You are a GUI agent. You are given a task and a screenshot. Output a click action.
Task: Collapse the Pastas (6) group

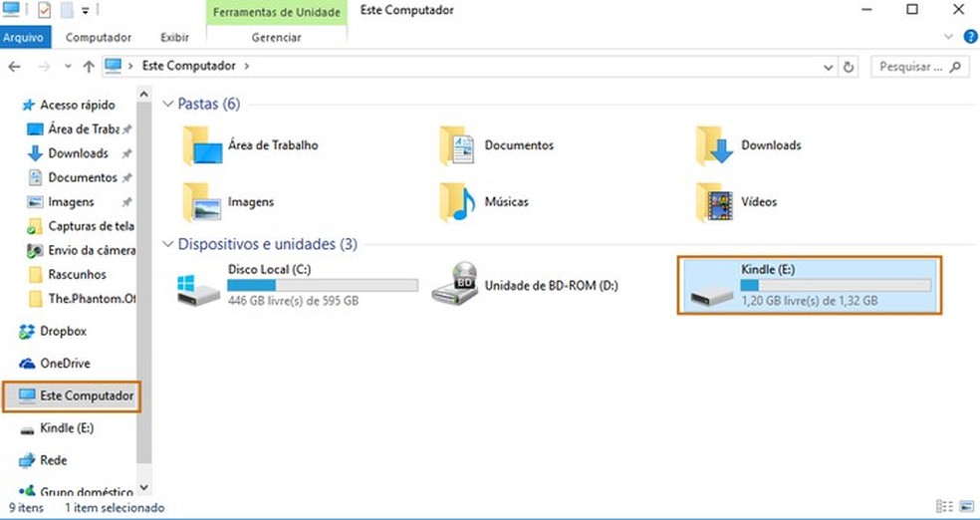tap(167, 104)
